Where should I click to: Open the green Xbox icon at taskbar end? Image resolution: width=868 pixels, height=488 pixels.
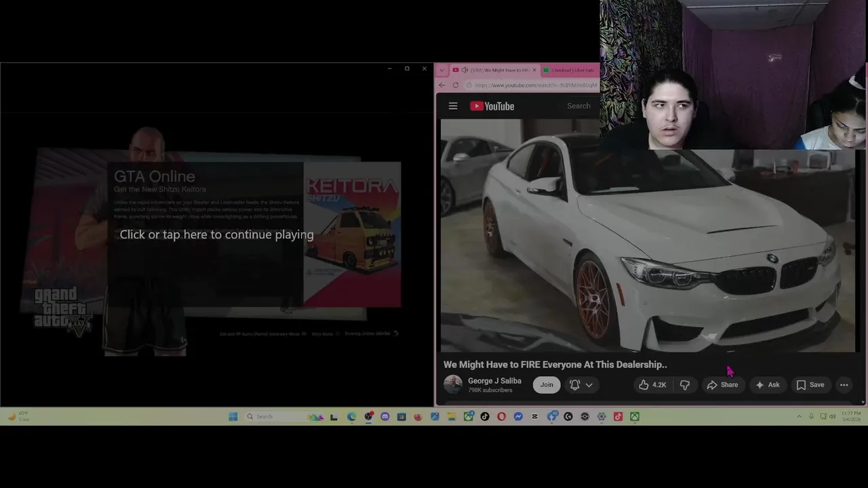(x=635, y=416)
